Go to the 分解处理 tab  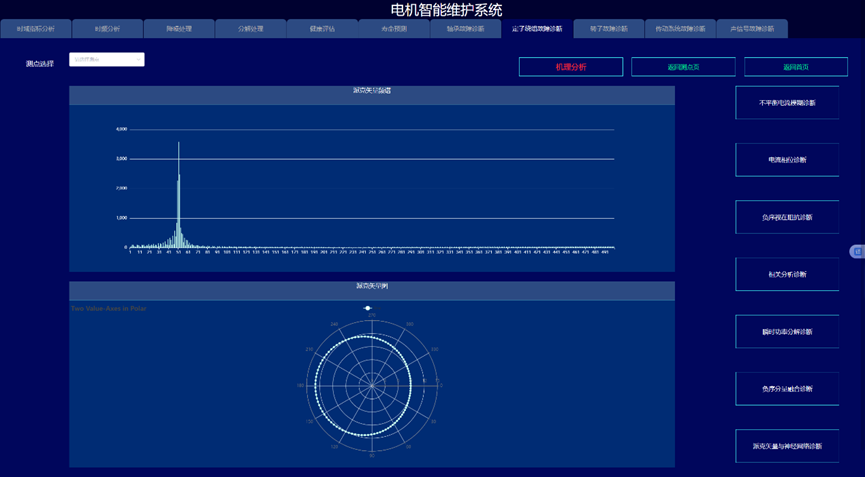250,29
